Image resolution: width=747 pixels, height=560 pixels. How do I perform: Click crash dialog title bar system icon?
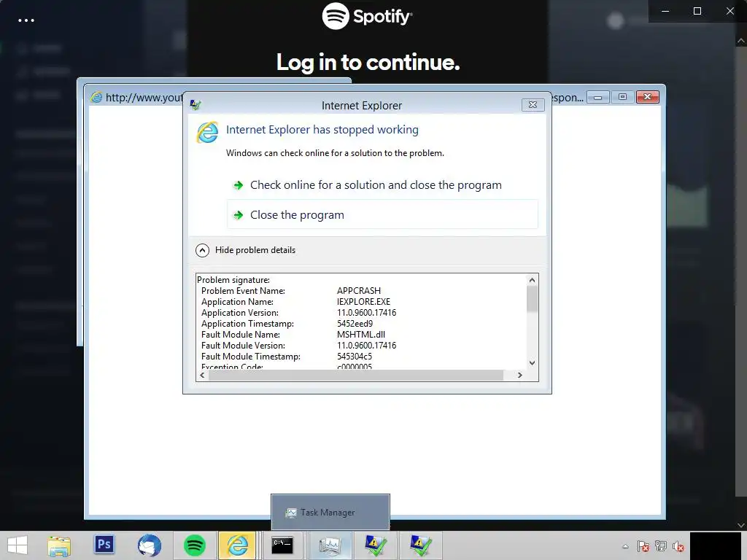196,105
